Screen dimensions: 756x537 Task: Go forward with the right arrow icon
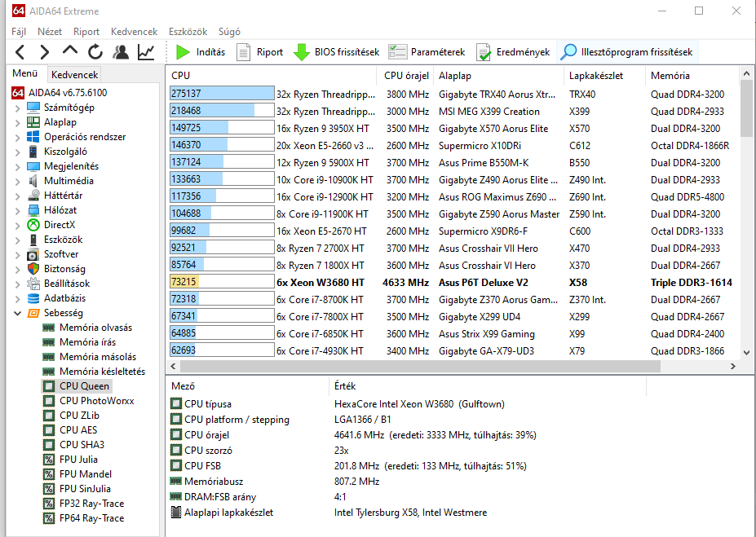point(44,52)
